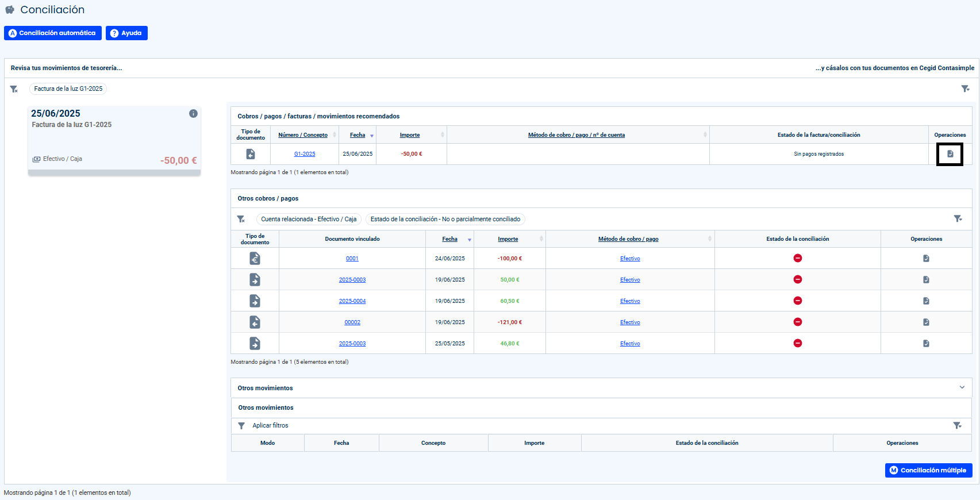Click operations icon for row 00002
The height and width of the screenshot is (500, 980).
[926, 322]
